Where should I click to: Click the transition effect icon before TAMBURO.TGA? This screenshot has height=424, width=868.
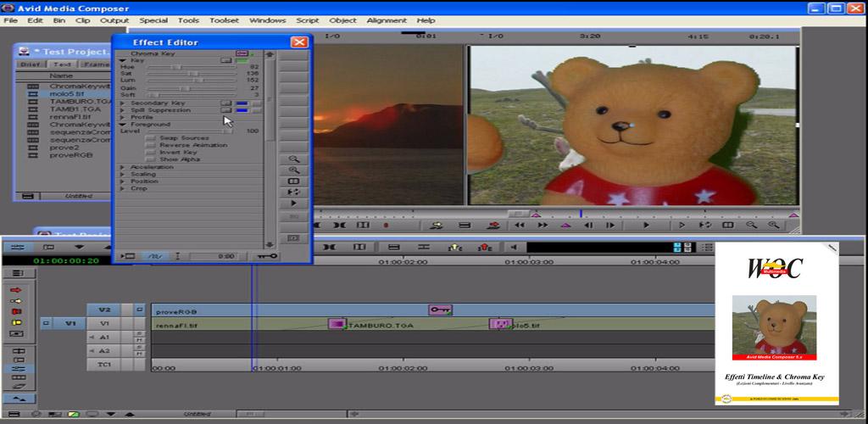pyautogui.click(x=337, y=324)
